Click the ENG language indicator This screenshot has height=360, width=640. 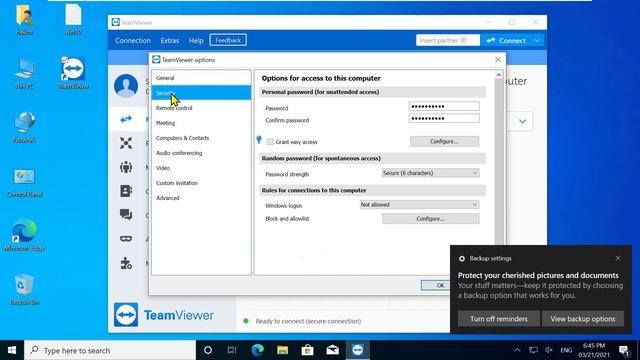[566, 350]
